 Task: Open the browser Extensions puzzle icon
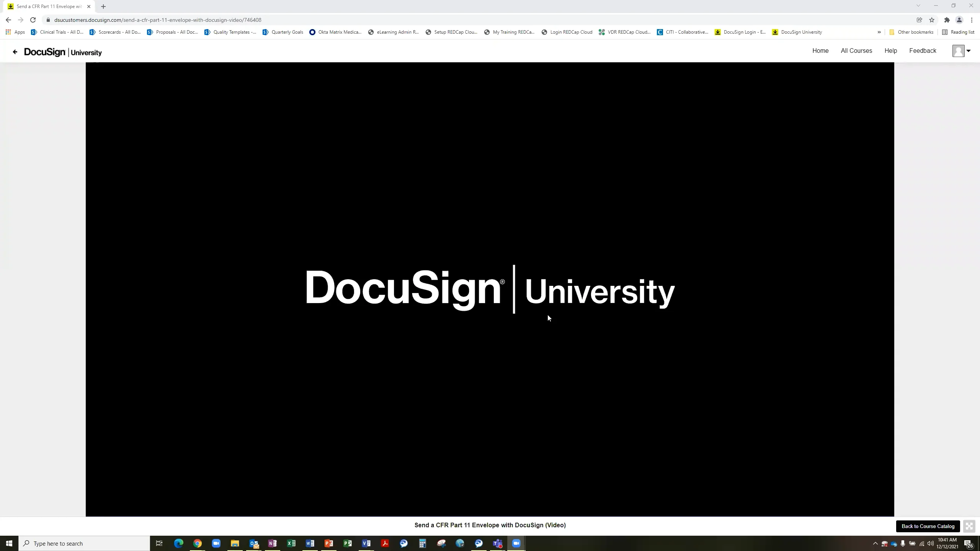946,20
